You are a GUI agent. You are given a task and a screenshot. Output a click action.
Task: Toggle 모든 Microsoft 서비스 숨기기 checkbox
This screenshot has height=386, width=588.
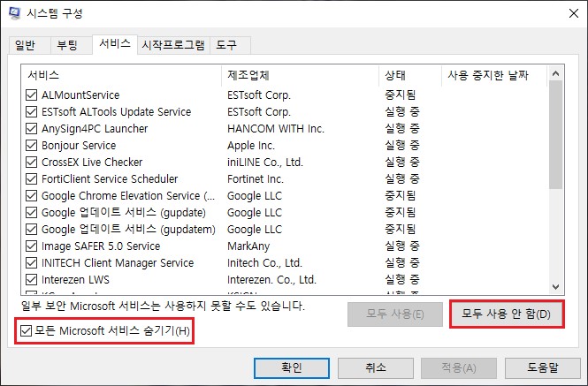click(26, 330)
